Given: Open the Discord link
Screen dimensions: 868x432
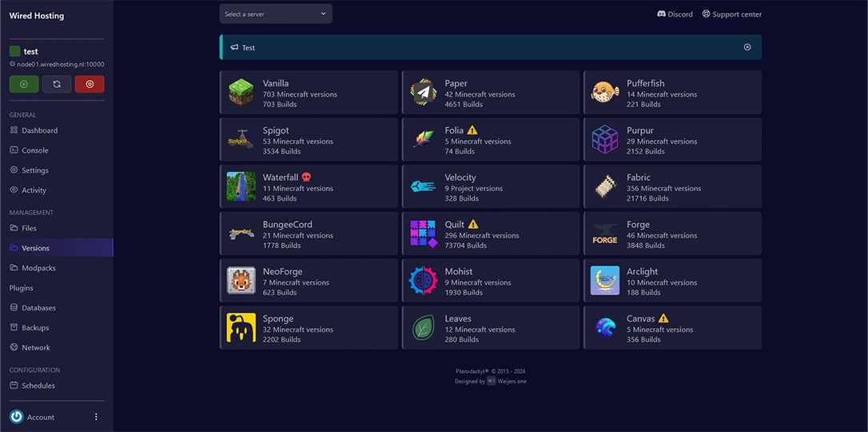Looking at the screenshot, I should pyautogui.click(x=675, y=14).
